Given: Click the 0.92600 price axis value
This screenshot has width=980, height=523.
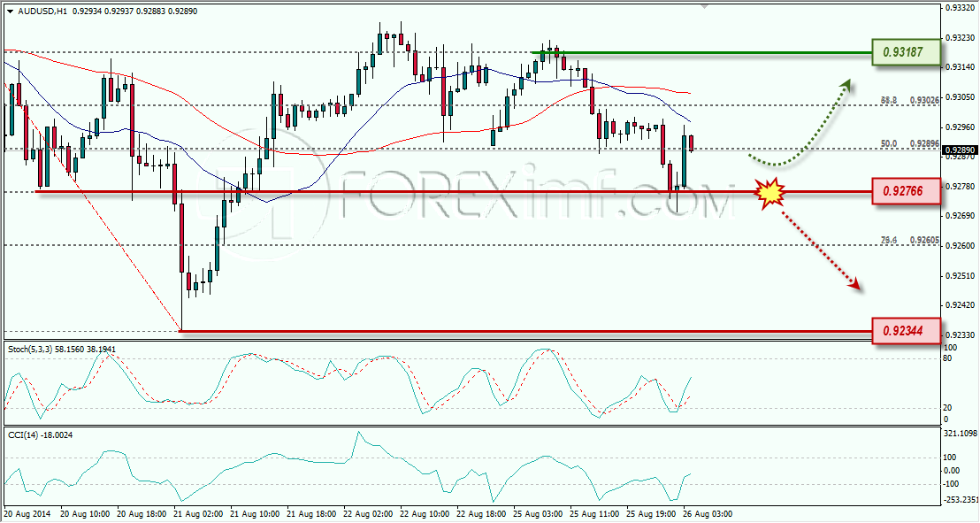Looking at the screenshot, I should point(960,246).
